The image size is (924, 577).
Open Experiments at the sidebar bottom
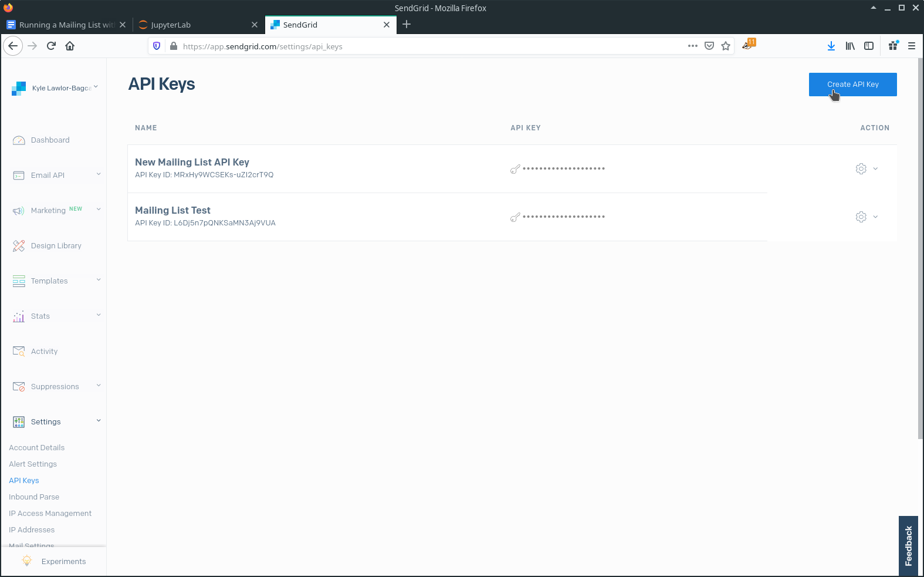tap(63, 562)
